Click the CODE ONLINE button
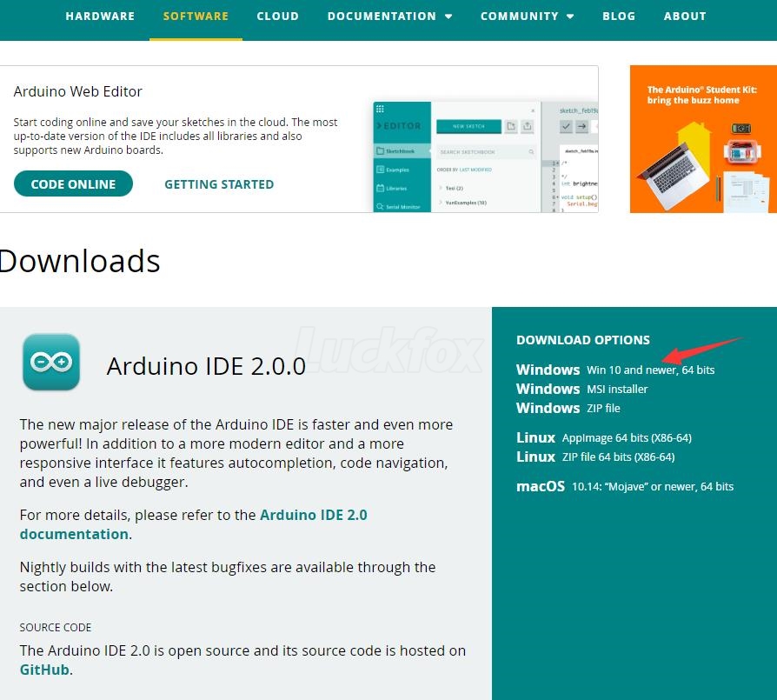 coord(73,183)
